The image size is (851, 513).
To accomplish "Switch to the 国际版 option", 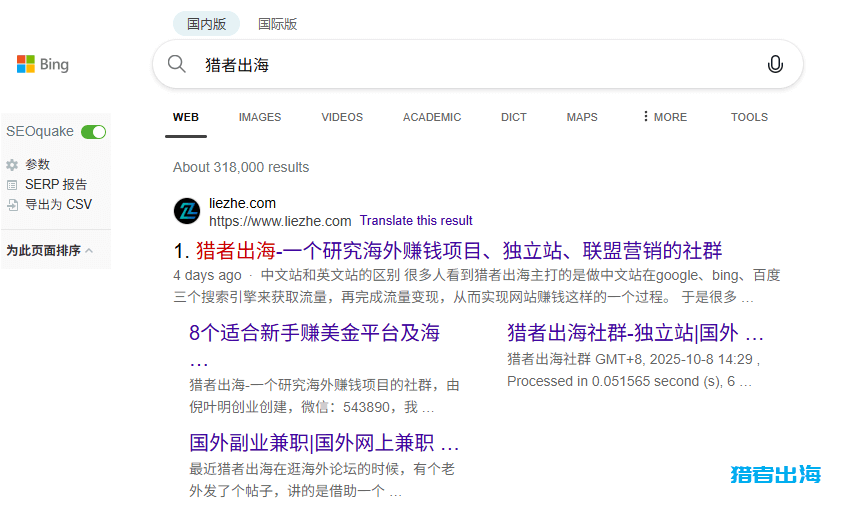I will coord(277,24).
